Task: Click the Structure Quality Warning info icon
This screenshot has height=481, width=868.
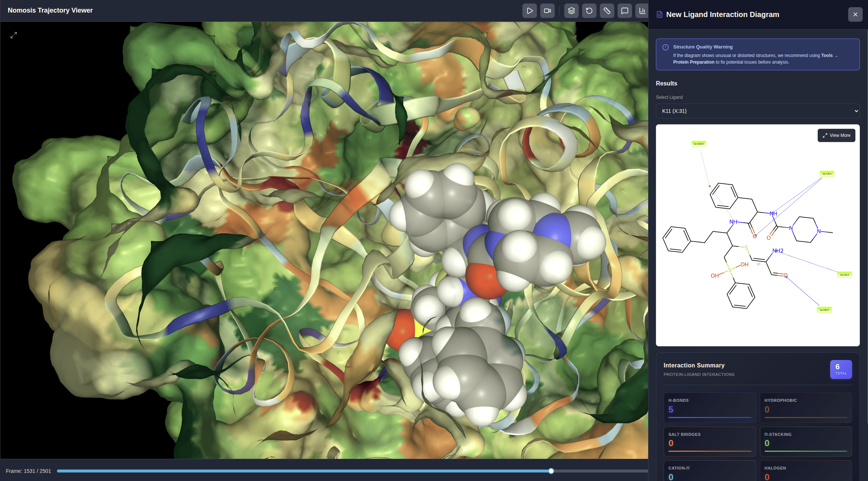Action: [665, 47]
